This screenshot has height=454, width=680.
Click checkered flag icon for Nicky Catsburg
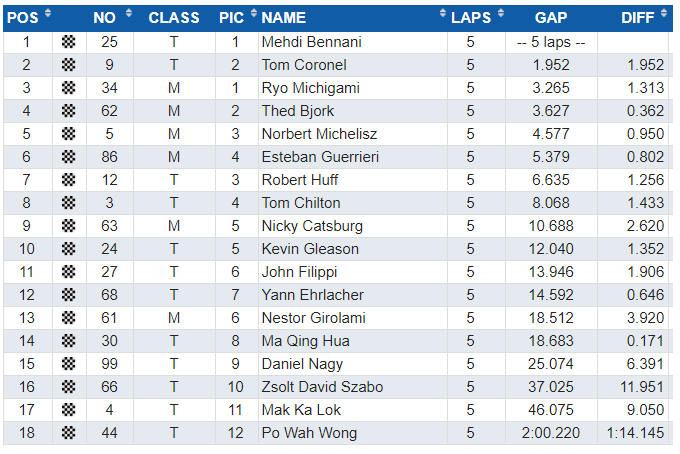click(68, 226)
